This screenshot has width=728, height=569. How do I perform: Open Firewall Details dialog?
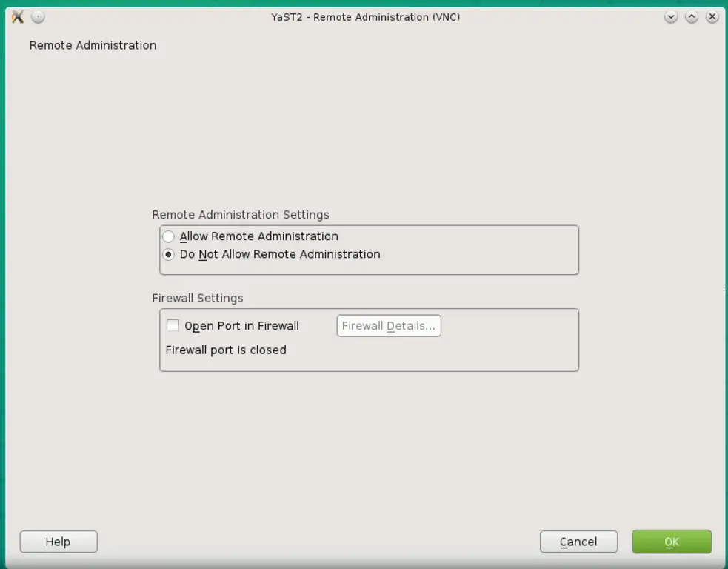389,325
